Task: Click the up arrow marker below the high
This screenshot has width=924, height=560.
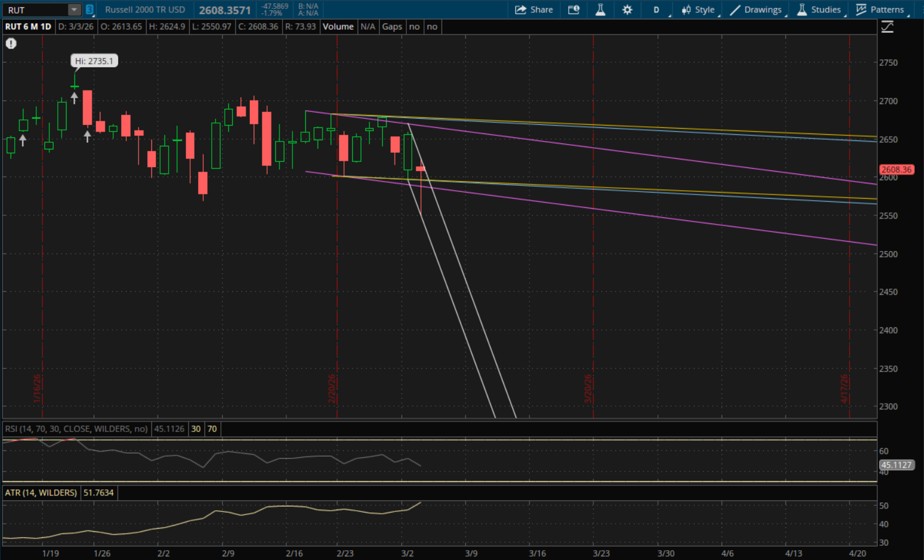Action: coord(74,97)
